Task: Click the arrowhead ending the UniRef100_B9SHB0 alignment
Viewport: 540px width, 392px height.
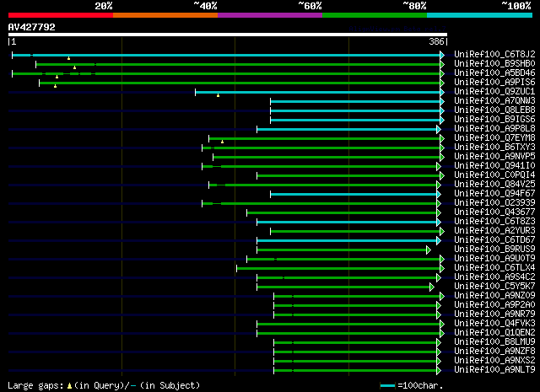Action: click(x=442, y=64)
